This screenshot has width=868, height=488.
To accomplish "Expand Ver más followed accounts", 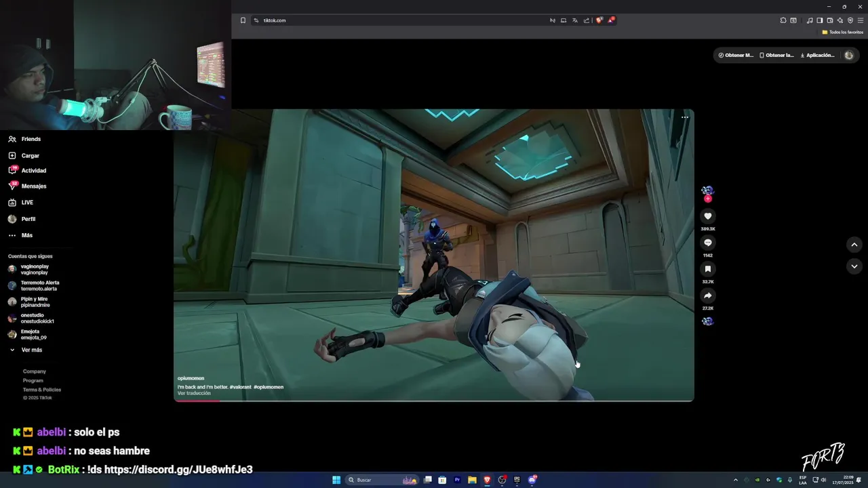I will click(26, 350).
